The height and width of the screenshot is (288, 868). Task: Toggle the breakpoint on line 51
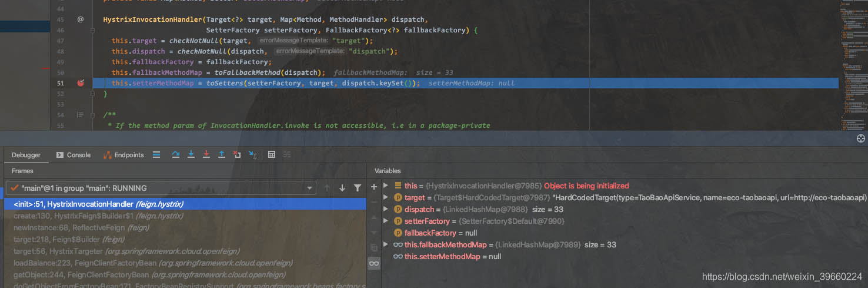click(x=81, y=83)
